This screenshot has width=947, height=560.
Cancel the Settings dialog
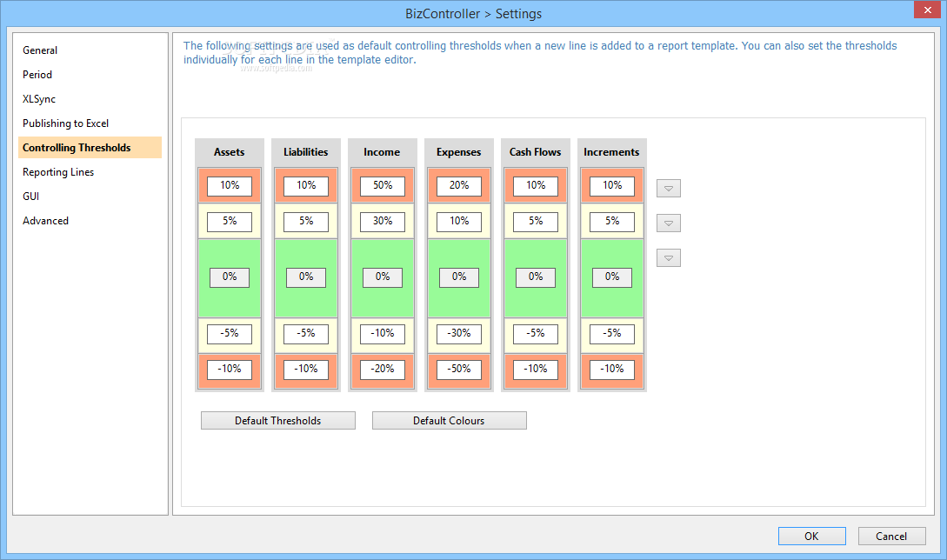pyautogui.click(x=891, y=536)
